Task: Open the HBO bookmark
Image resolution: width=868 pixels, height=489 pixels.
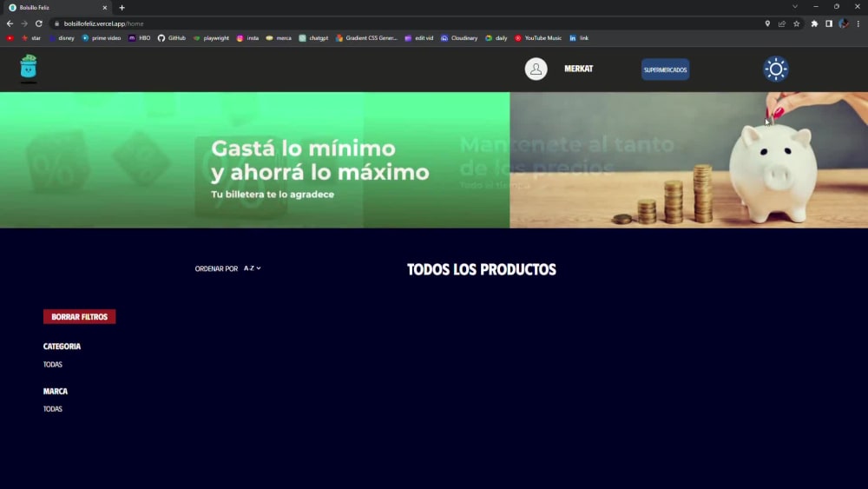Action: coord(140,38)
